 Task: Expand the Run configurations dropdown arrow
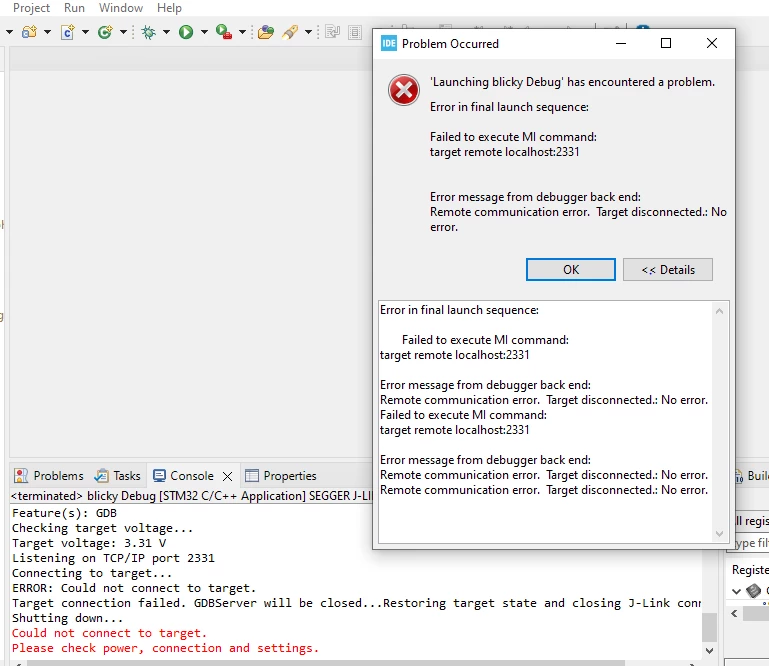click(204, 32)
